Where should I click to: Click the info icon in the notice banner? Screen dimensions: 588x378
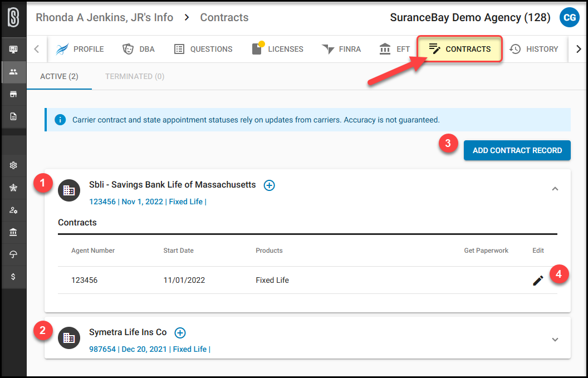point(60,120)
